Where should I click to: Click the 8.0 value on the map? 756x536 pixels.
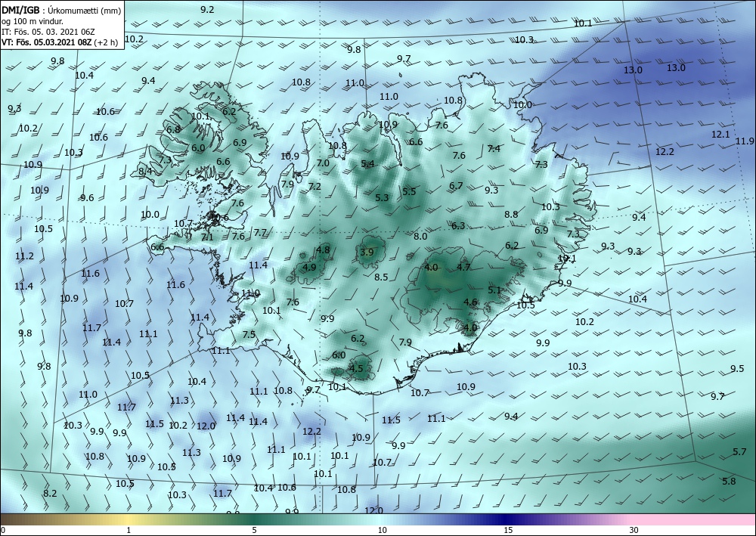(420, 236)
